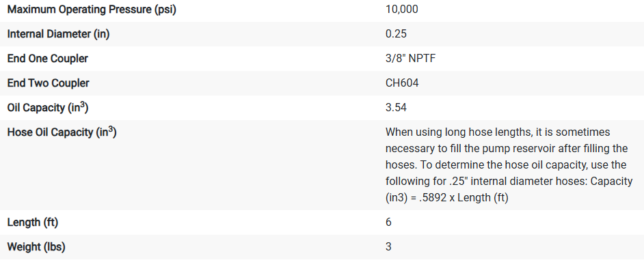Select the length value 6
The image size is (644, 260).
pos(388,222)
